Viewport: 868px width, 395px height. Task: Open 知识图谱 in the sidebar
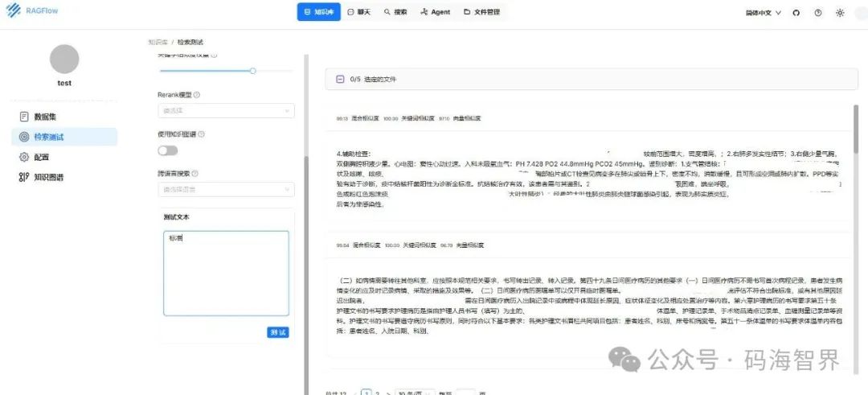tap(64, 177)
